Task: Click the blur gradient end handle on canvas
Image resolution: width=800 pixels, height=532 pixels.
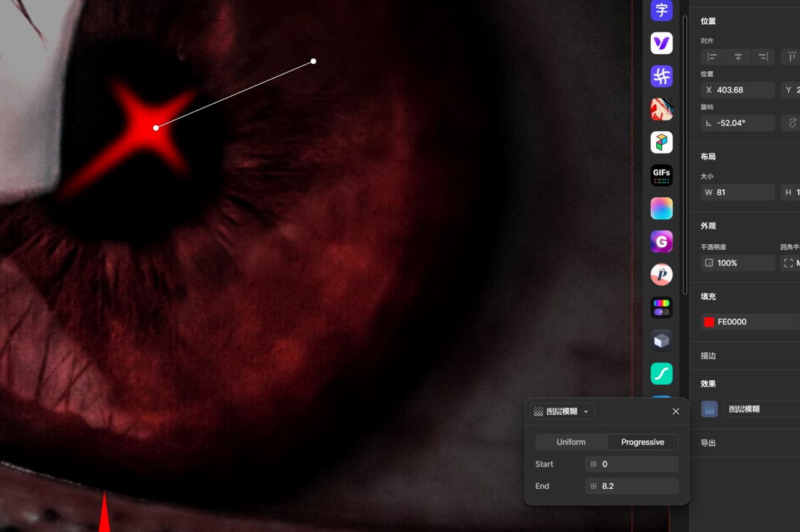Action: [x=313, y=61]
